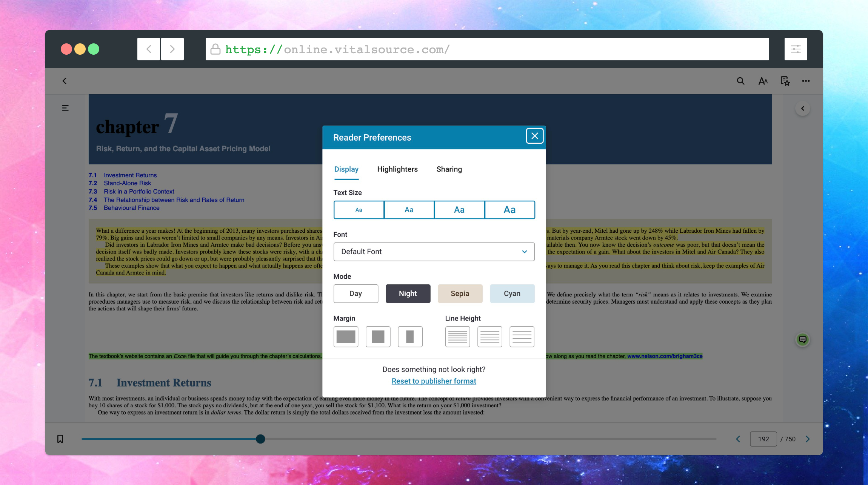
Task: Open the text settings Aa icon
Action: 763,81
